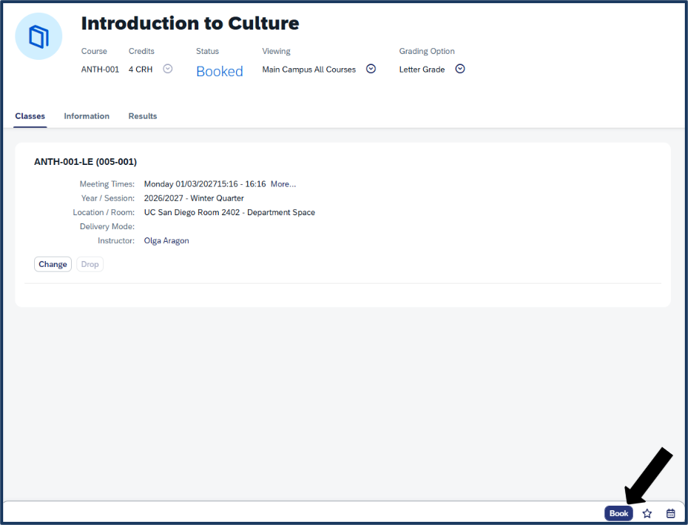This screenshot has height=525, width=688.
Task: Click the Location / Room: label
Action: click(104, 212)
